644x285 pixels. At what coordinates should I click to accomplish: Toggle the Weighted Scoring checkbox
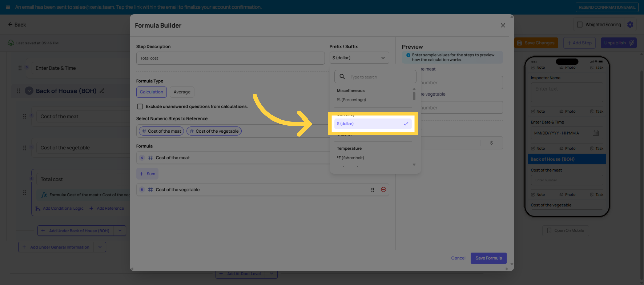tap(579, 25)
